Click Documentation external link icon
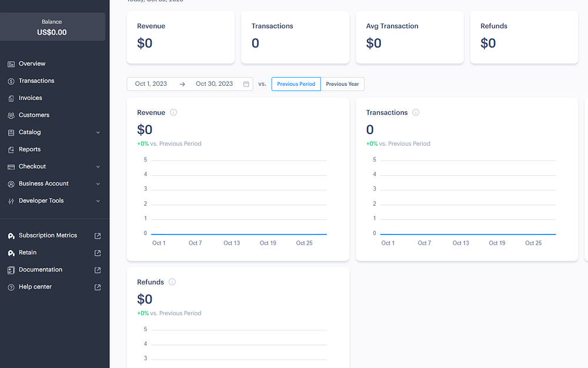The height and width of the screenshot is (368, 588). 98,270
